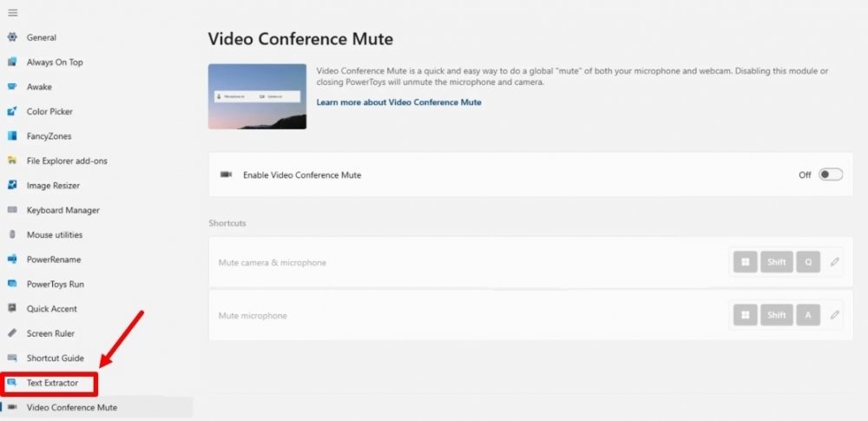Click the Color Picker icon
The image size is (868, 421).
pyautogui.click(x=12, y=111)
